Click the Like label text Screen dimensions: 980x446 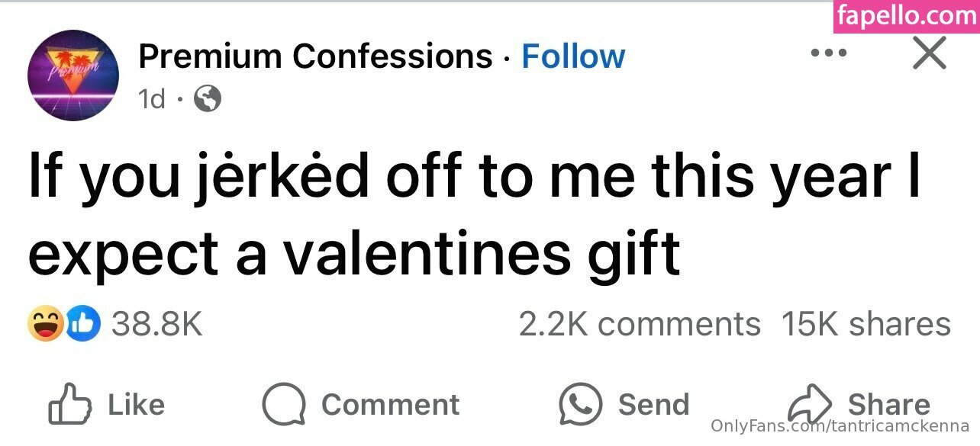[x=136, y=405]
